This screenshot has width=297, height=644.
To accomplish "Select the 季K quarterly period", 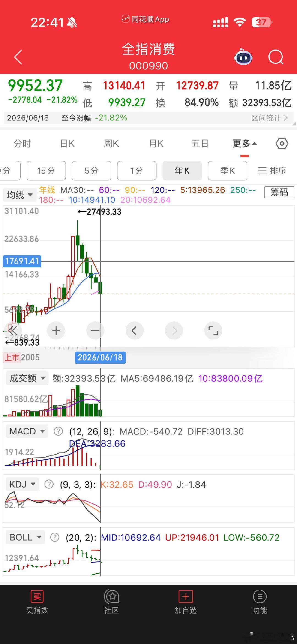I will 227,171.
